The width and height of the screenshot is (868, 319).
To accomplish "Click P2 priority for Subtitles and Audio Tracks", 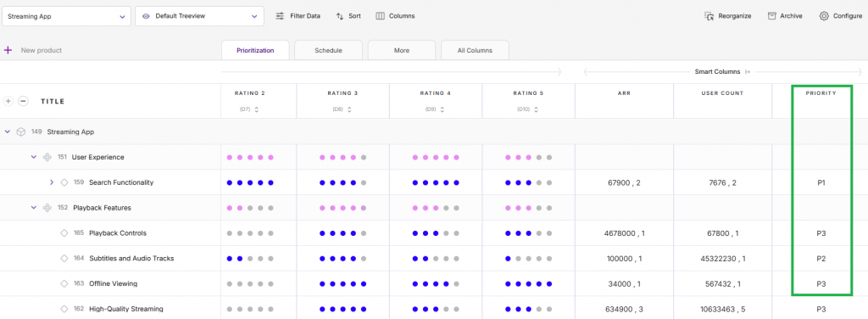I will [821, 258].
